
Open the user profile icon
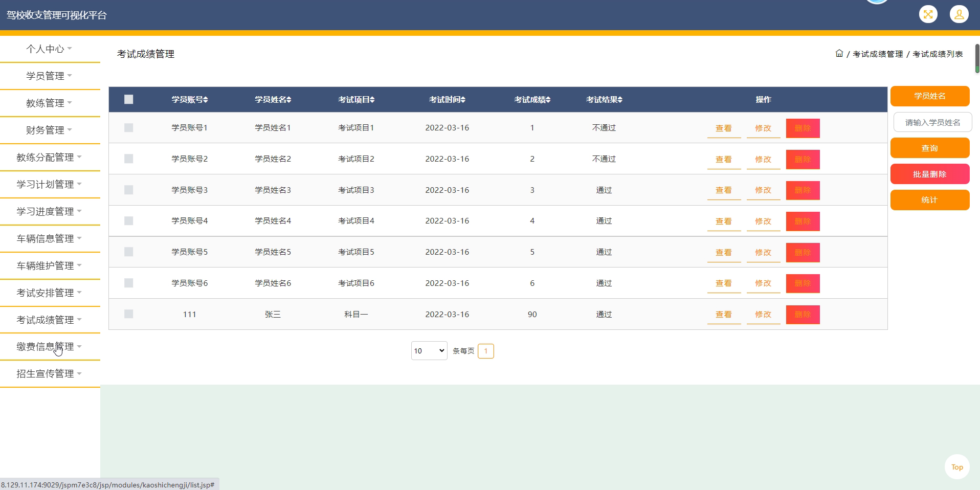tap(959, 14)
